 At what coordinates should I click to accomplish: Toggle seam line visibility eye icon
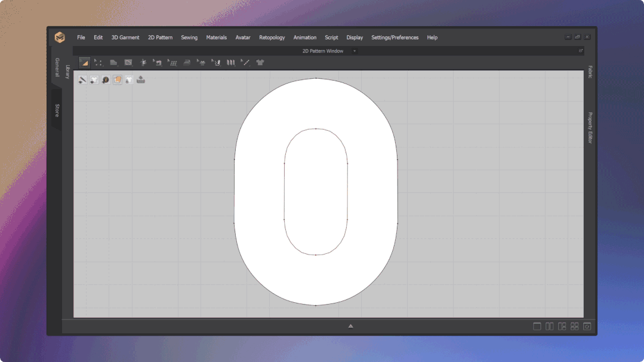[x=83, y=79]
